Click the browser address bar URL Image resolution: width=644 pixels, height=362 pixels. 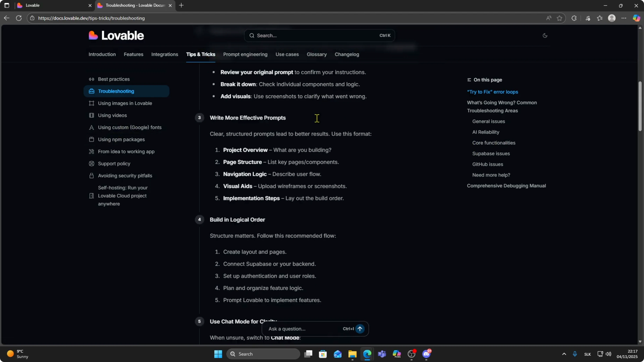click(x=92, y=18)
